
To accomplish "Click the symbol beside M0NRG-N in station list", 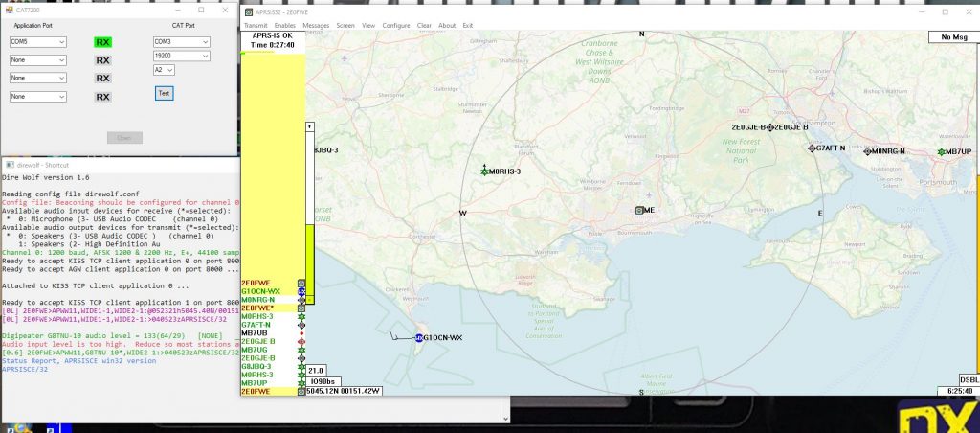I will [301, 300].
